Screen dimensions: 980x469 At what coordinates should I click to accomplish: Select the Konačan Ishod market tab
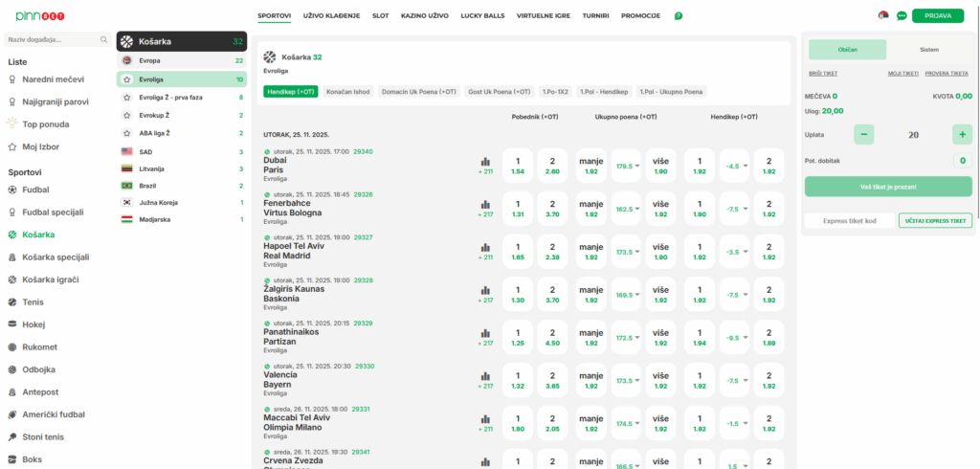[x=348, y=92]
